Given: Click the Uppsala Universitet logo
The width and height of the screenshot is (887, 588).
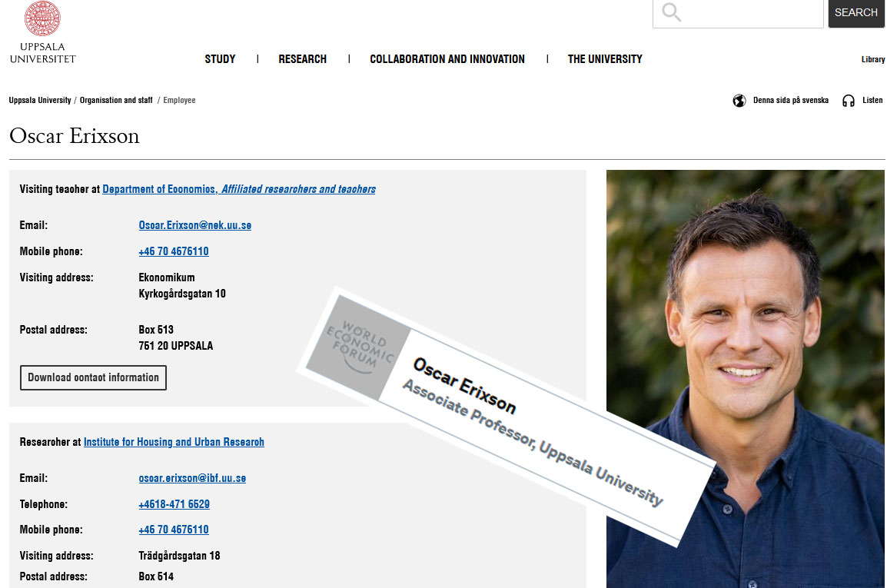Looking at the screenshot, I should (x=42, y=32).
